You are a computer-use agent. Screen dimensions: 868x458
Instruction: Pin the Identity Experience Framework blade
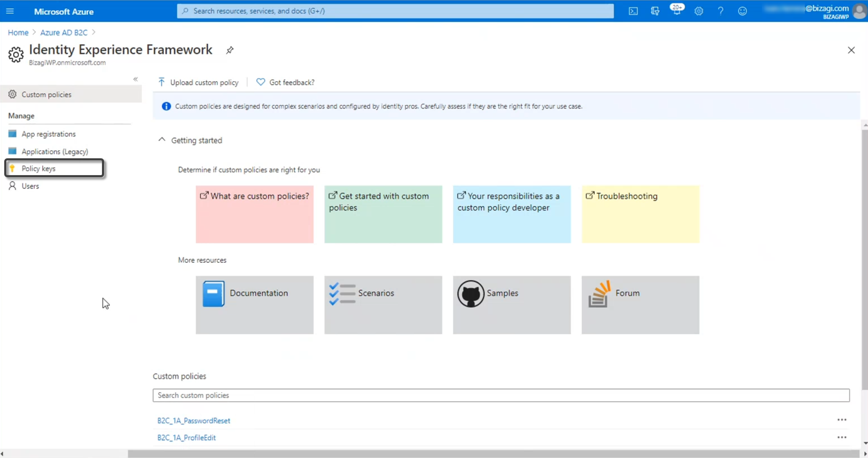(x=230, y=50)
